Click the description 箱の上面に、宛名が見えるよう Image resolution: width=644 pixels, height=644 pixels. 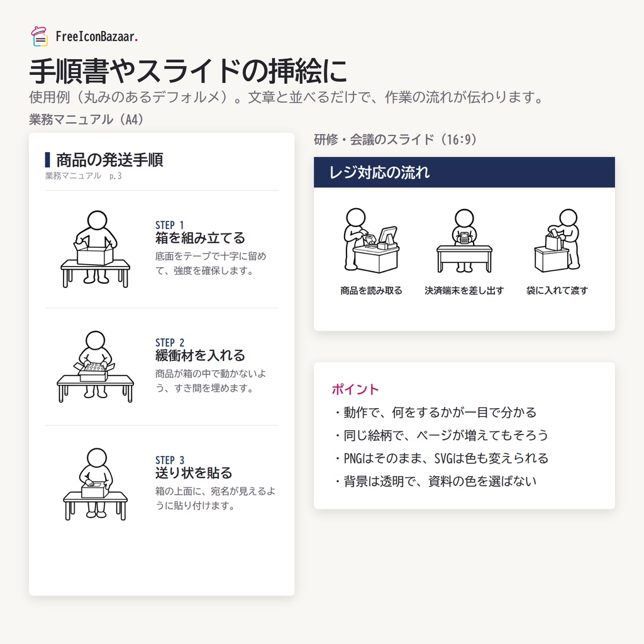[215, 498]
